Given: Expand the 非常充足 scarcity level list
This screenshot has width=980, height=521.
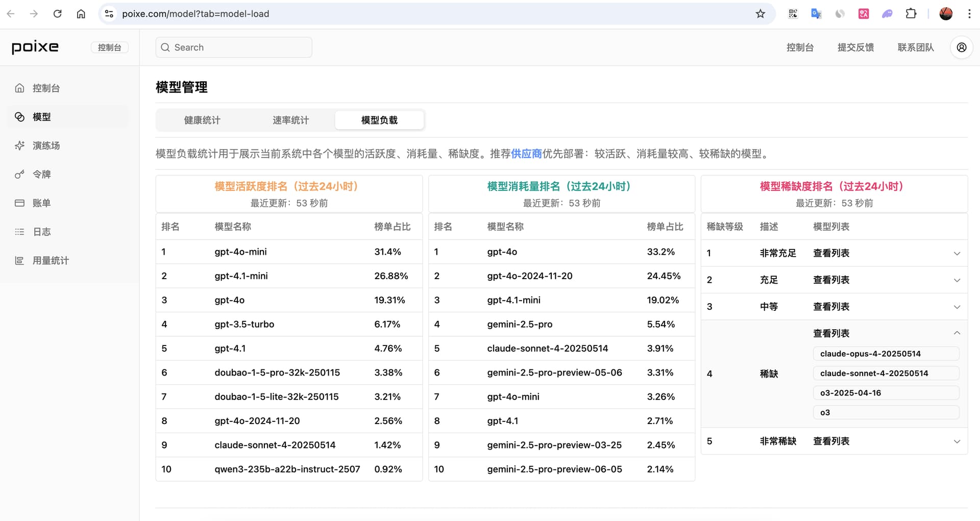Looking at the screenshot, I should pyautogui.click(x=957, y=254).
